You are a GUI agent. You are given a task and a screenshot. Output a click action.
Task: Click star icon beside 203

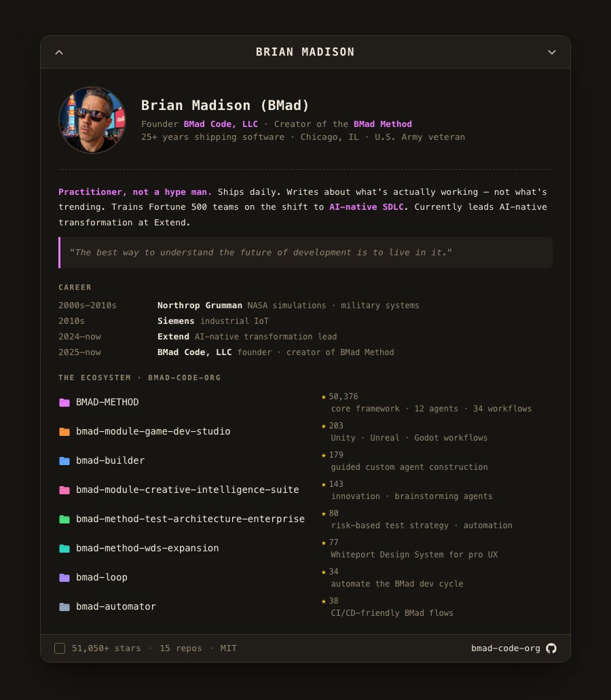(x=324, y=426)
